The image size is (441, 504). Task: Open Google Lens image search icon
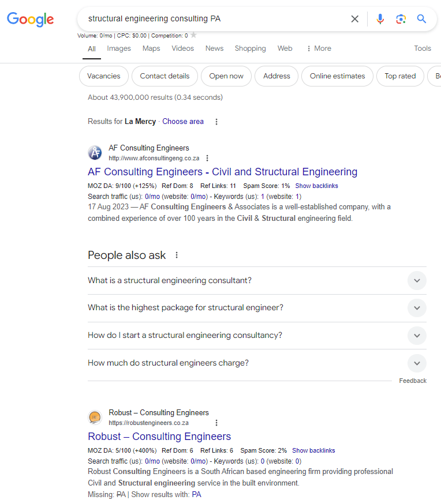pos(401,19)
